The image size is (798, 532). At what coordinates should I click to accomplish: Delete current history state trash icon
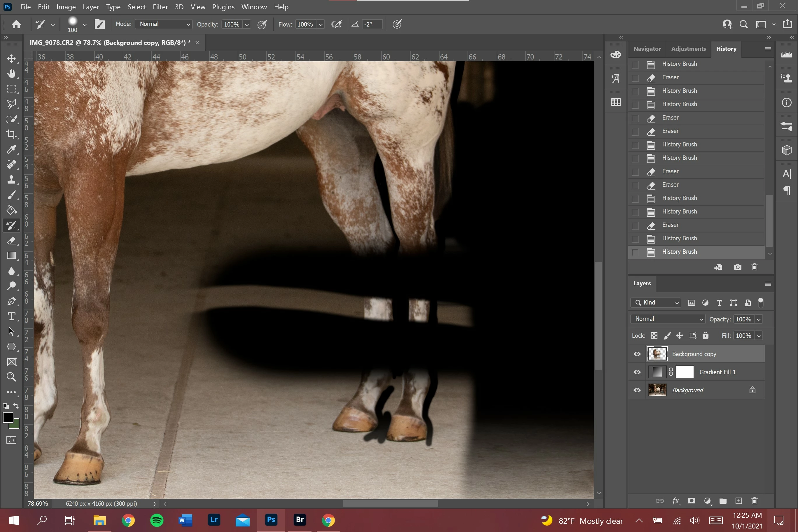click(x=754, y=267)
